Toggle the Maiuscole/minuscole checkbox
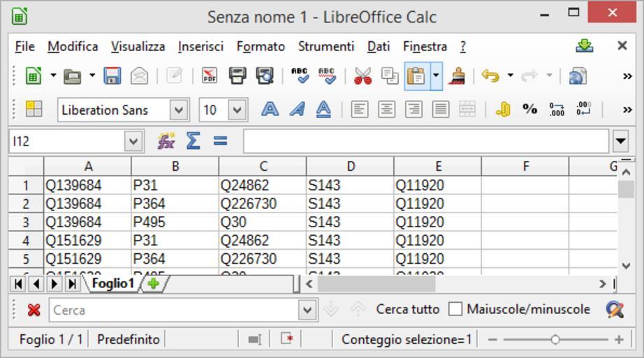The width and height of the screenshot is (644, 358). click(x=455, y=309)
